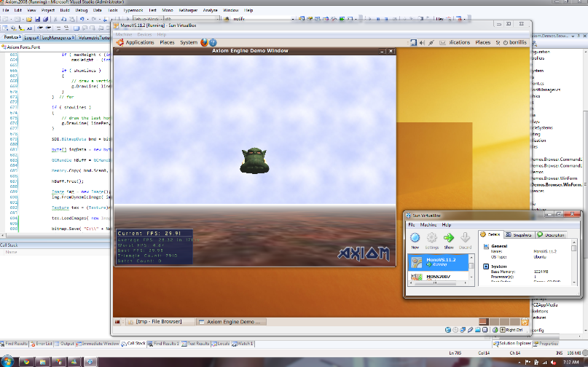Screen dimensions: 588x367
Task: Open Machine menu of MonoVS VM window
Action: click(124, 34)
